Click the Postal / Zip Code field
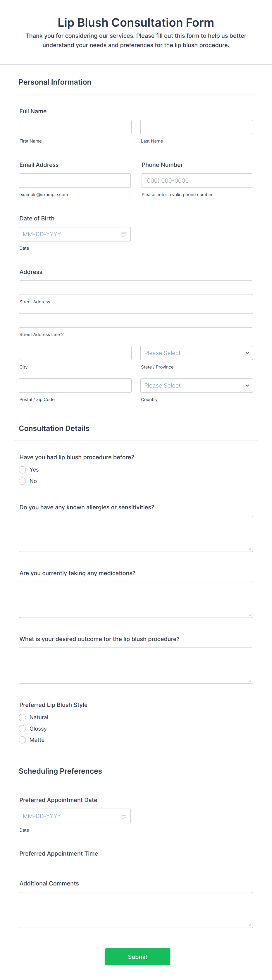This screenshot has width=272, height=980. click(75, 386)
